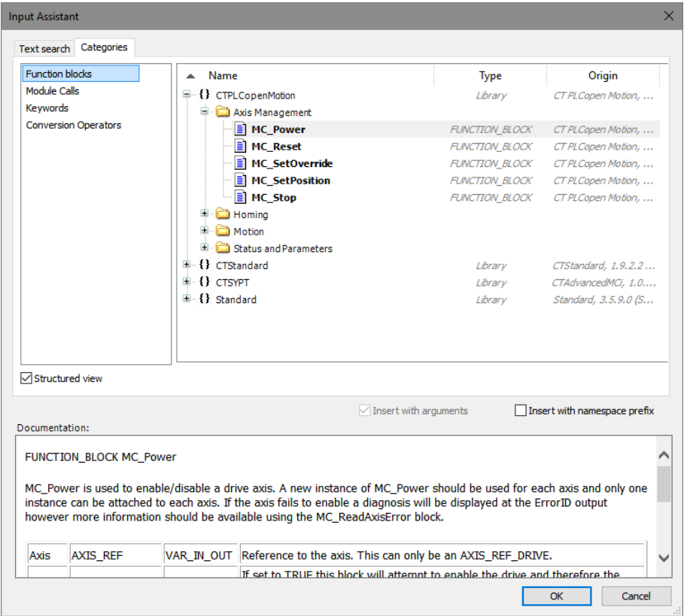Sort by the Name column header

tap(223, 75)
